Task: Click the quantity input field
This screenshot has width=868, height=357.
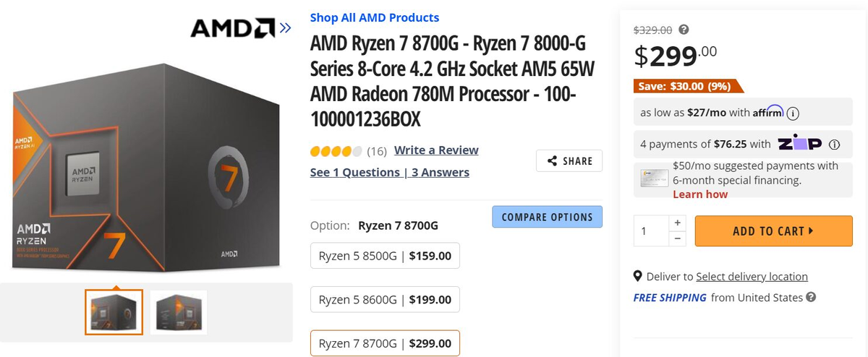Action: tap(651, 231)
